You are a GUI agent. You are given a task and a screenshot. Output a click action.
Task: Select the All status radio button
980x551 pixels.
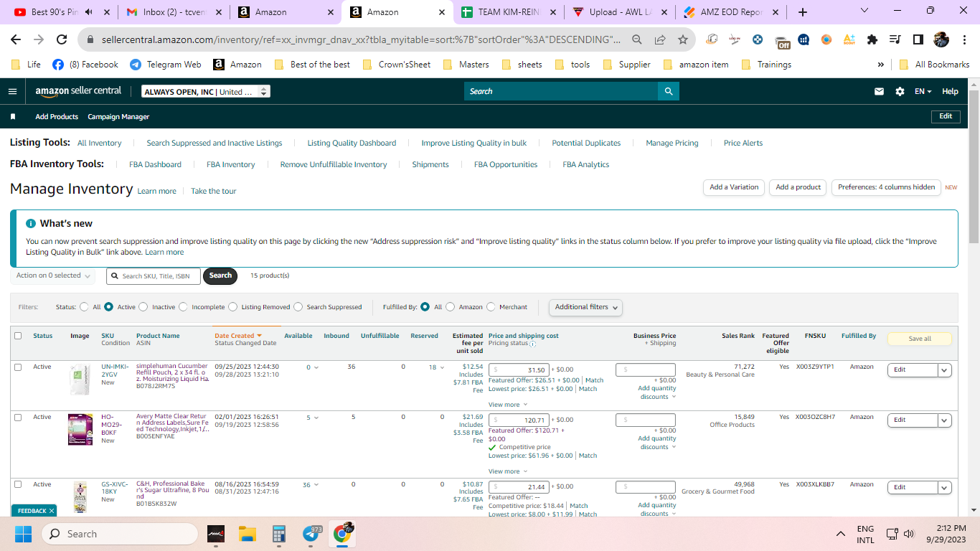coord(85,307)
